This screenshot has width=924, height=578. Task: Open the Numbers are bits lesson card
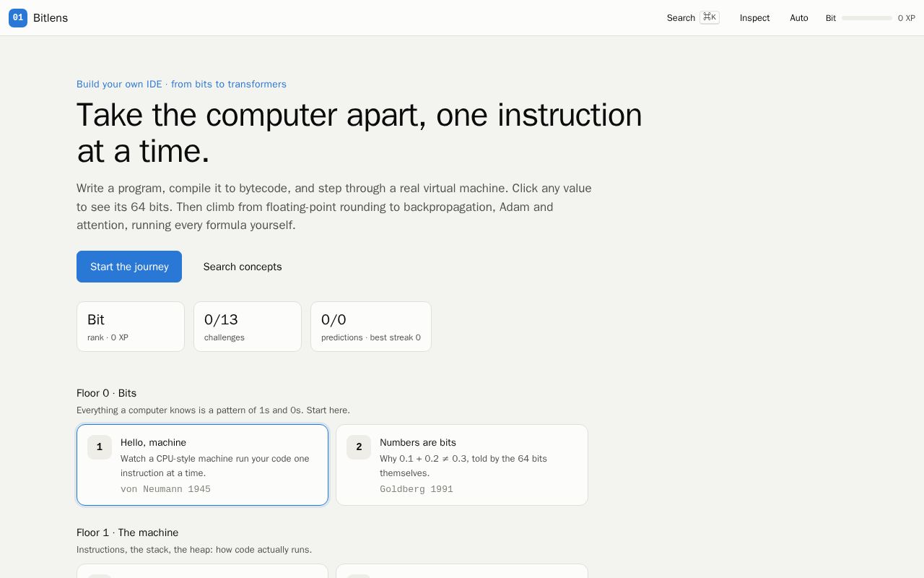point(462,465)
